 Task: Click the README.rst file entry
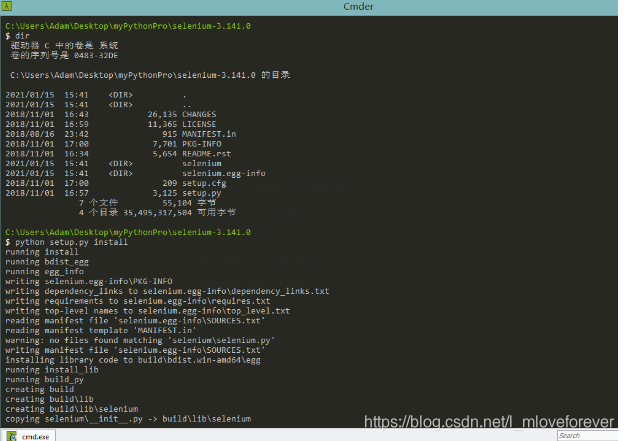pos(206,154)
